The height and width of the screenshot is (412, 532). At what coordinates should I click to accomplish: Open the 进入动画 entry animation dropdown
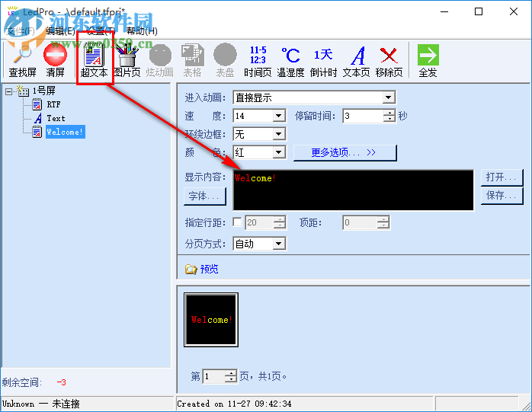[x=388, y=97]
